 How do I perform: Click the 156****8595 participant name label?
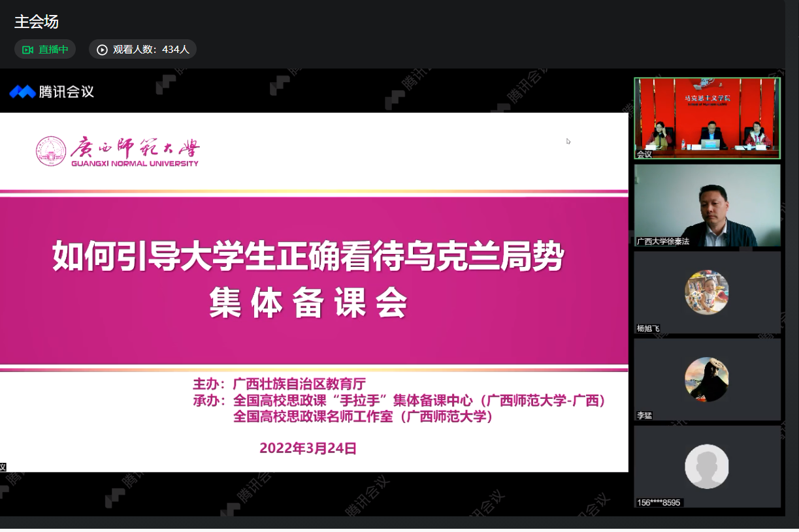659,503
